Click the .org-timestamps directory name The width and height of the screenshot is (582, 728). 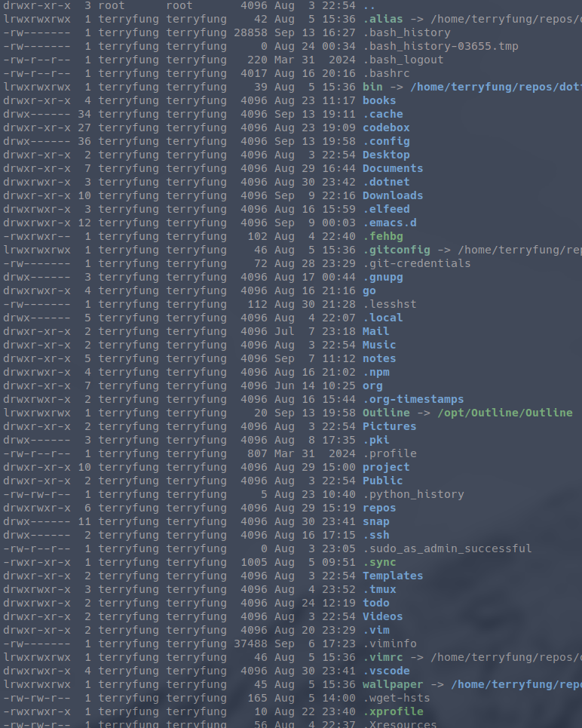[413, 399]
